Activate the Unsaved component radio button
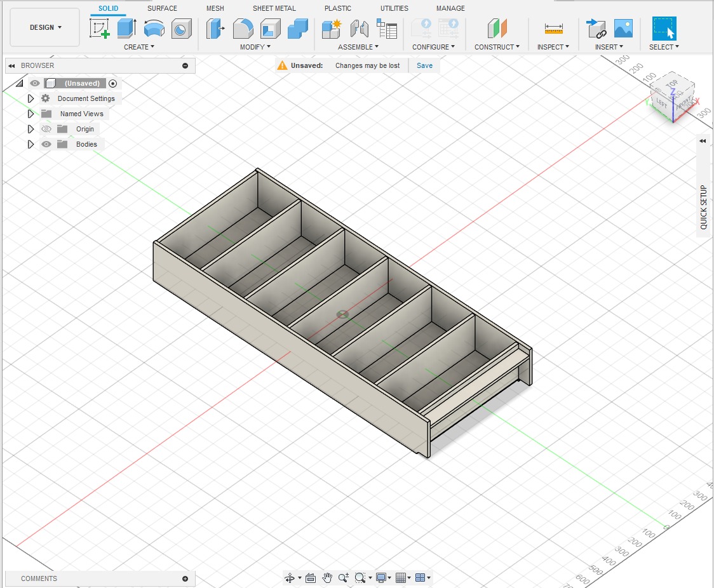This screenshot has width=714, height=588. [113, 83]
